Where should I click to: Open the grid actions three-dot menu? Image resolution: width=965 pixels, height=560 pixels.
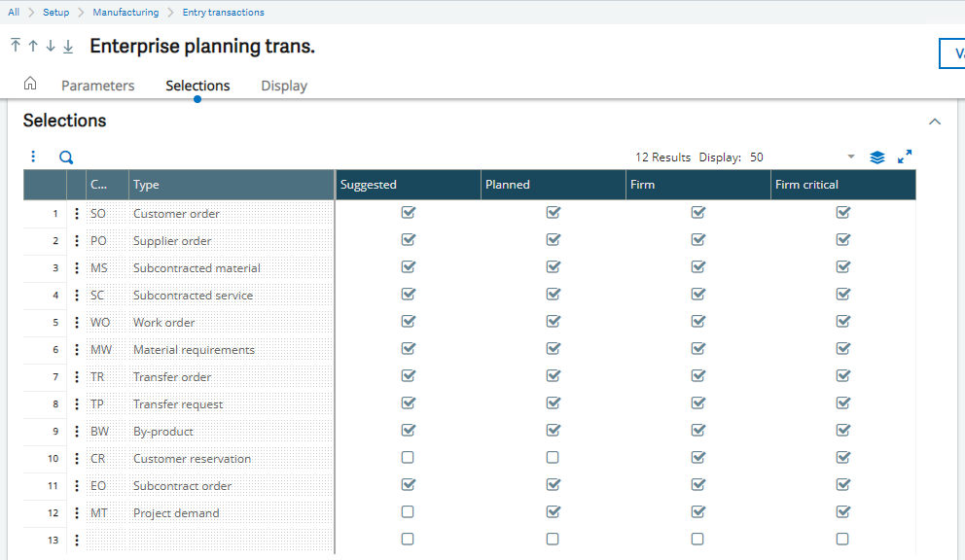[33, 157]
